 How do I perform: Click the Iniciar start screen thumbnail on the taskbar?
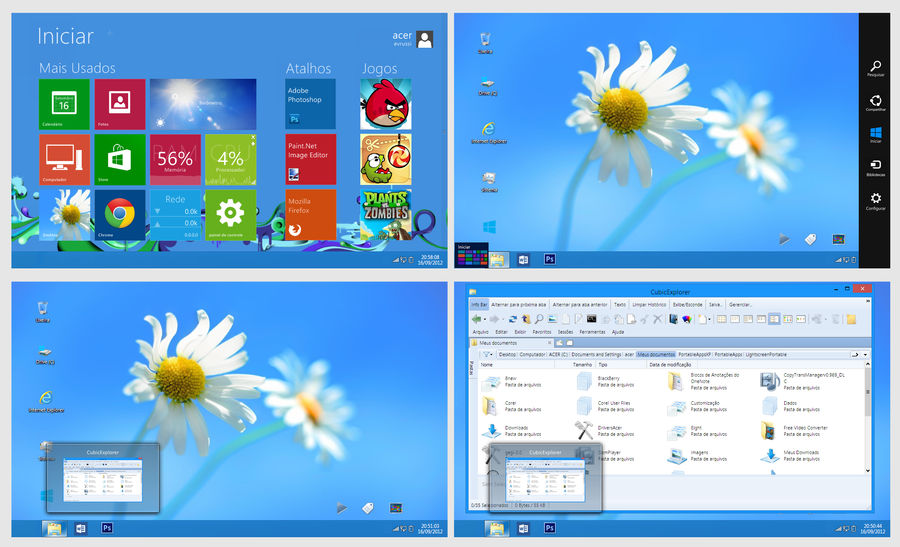click(472, 255)
